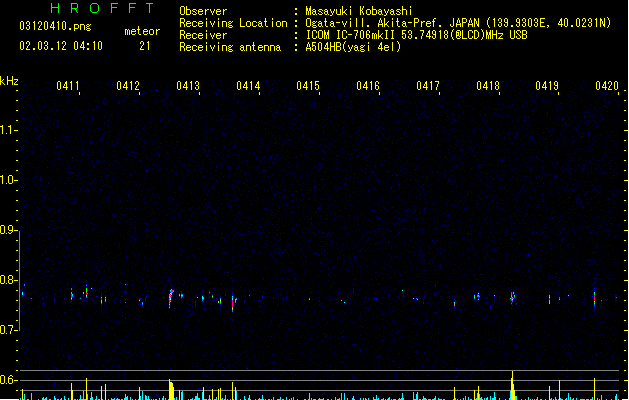The image size is (629, 400).
Task: Click the 0411 time marker
Action: point(68,86)
